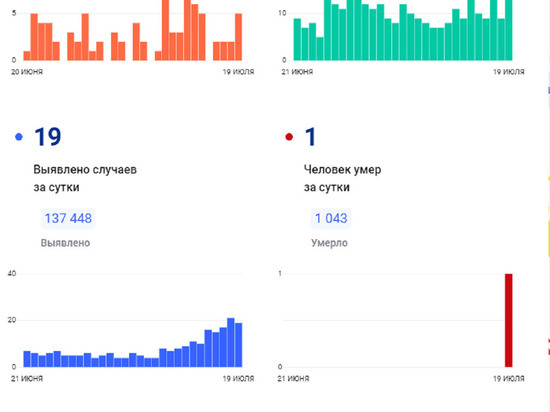The width and height of the screenshot is (550, 412).
Task: Click the large number 19 heading
Action: [x=48, y=137]
